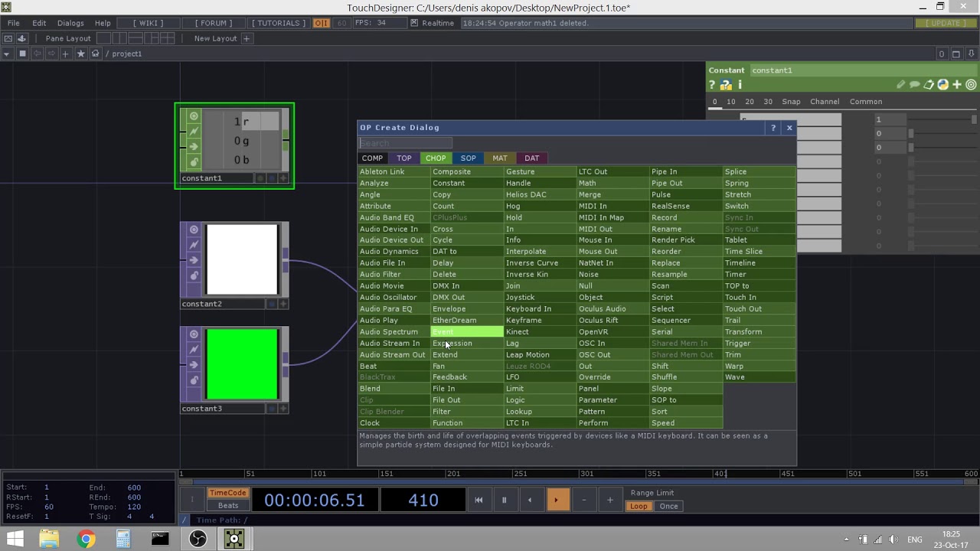The width and height of the screenshot is (980, 551).
Task: Click the pencil edit icon in parameter panel
Action: pyautogui.click(x=901, y=85)
